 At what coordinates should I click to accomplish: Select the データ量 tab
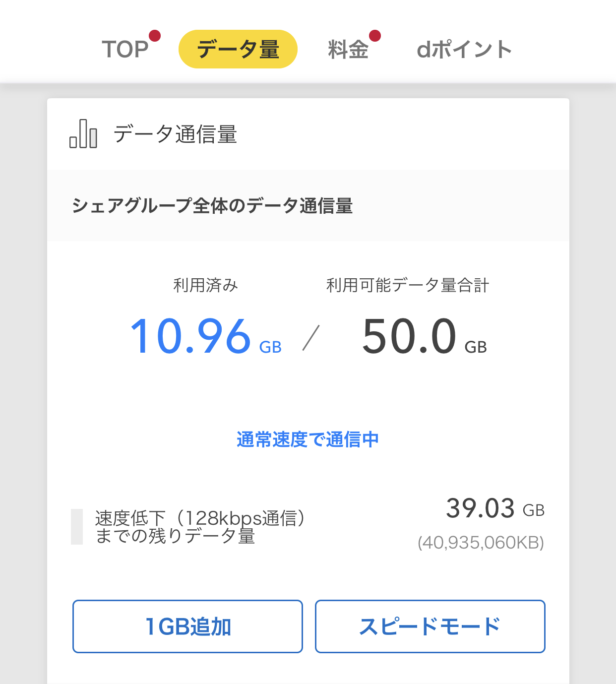point(238,49)
